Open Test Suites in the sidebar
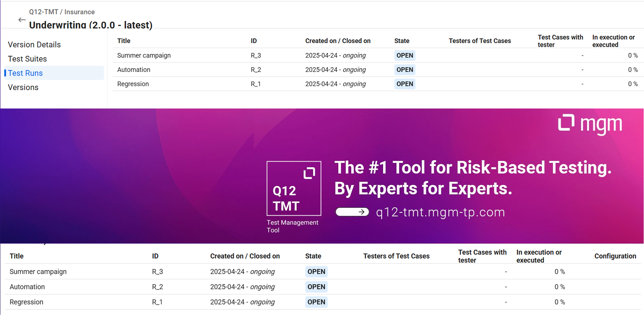Image resolution: width=644 pixels, height=315 pixels. coord(27,59)
